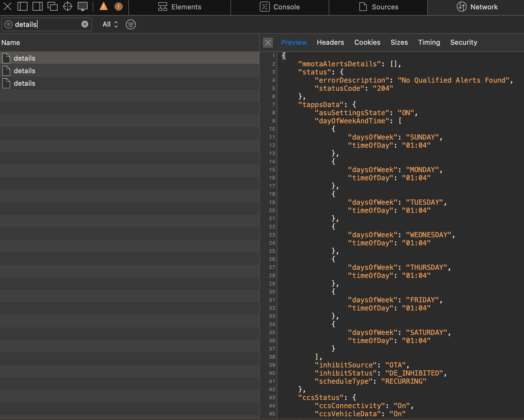Open the Console tab
The width and height of the screenshot is (524, 420).
click(x=280, y=7)
